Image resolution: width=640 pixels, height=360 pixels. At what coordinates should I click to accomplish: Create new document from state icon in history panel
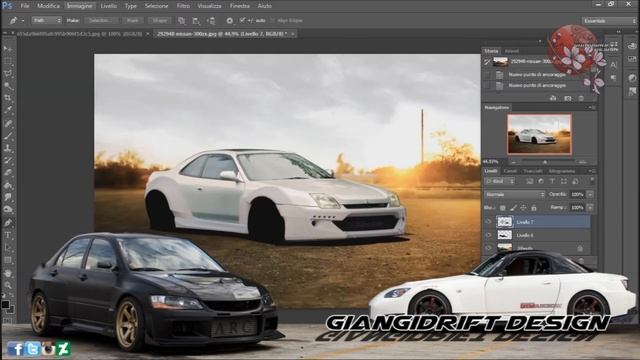(553, 98)
